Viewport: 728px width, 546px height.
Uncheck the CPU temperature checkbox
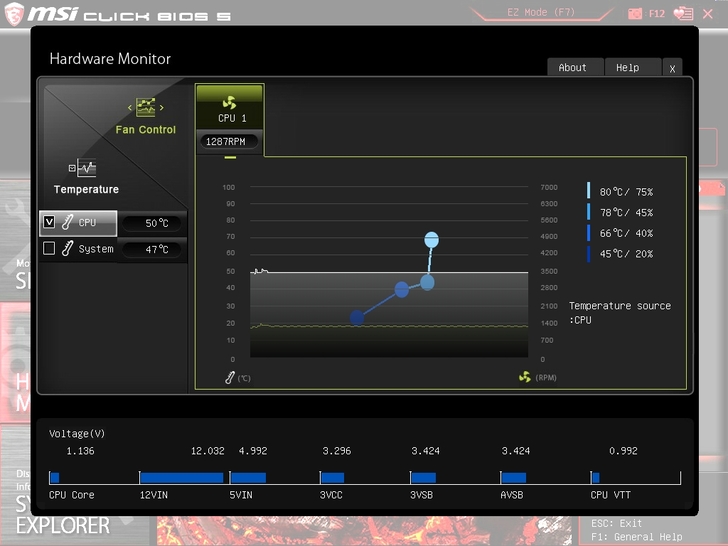tap(49, 222)
